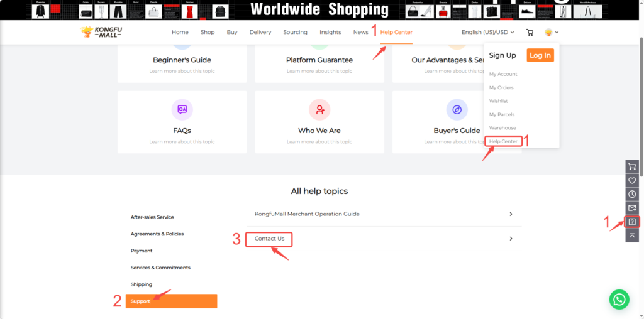Select Services & Commitments topic
The width and height of the screenshot is (644, 319).
(160, 268)
